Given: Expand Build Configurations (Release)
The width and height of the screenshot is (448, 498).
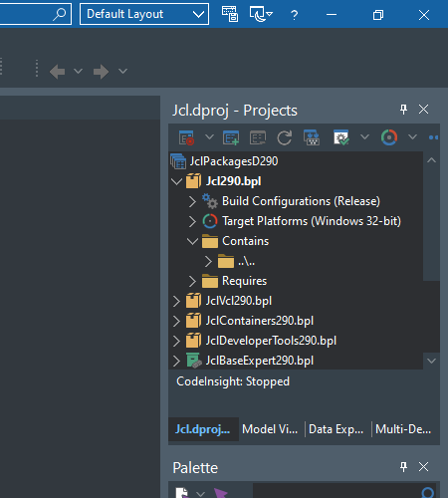Looking at the screenshot, I should point(192,201).
